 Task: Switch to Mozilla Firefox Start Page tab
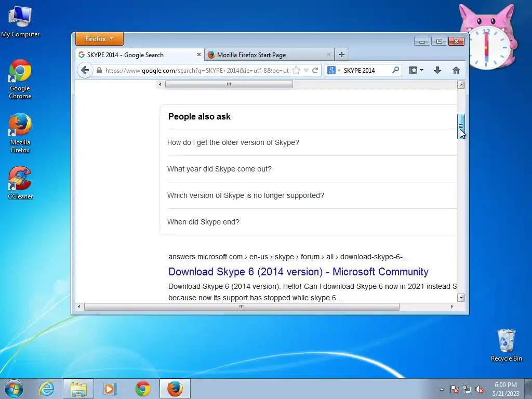(x=270, y=55)
